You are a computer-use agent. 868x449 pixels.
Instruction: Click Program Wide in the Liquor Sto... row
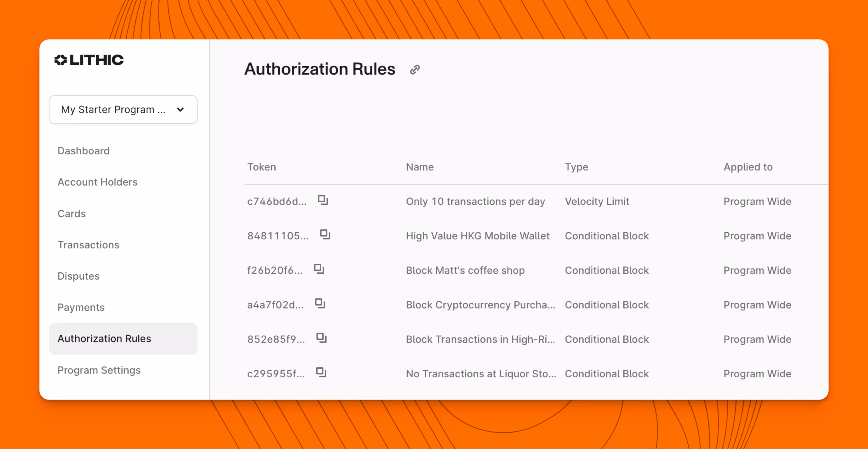click(757, 374)
